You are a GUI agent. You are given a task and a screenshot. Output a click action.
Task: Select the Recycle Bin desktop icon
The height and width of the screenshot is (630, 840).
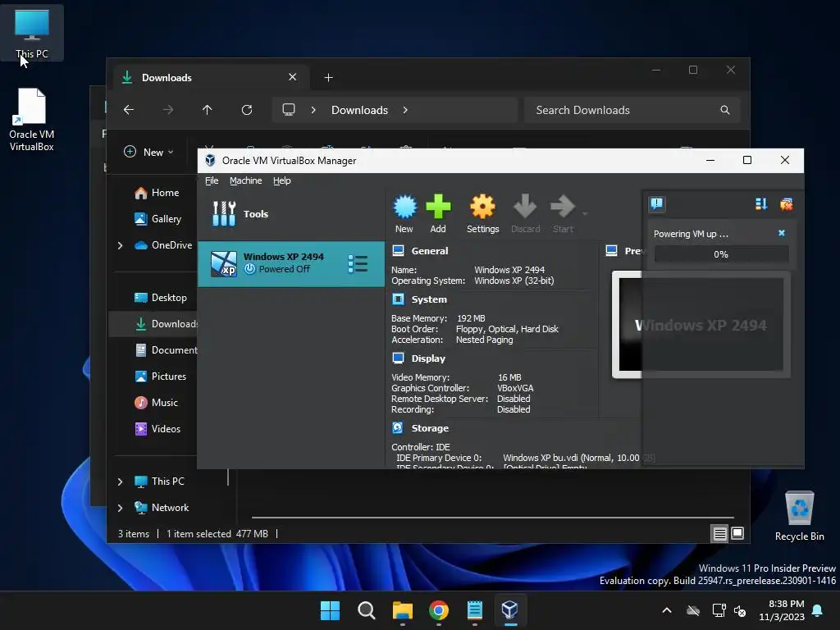click(799, 516)
